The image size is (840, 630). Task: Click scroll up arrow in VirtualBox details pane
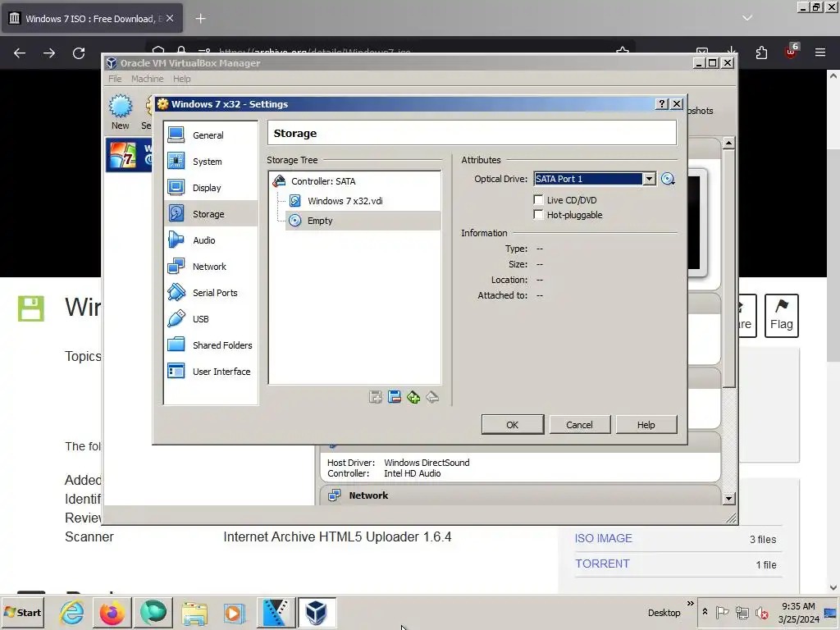tap(728, 143)
